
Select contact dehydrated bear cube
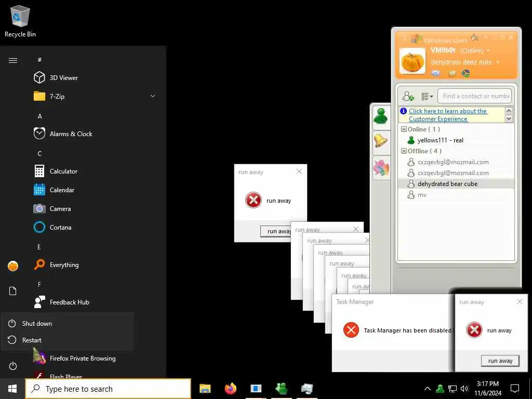pyautogui.click(x=456, y=184)
